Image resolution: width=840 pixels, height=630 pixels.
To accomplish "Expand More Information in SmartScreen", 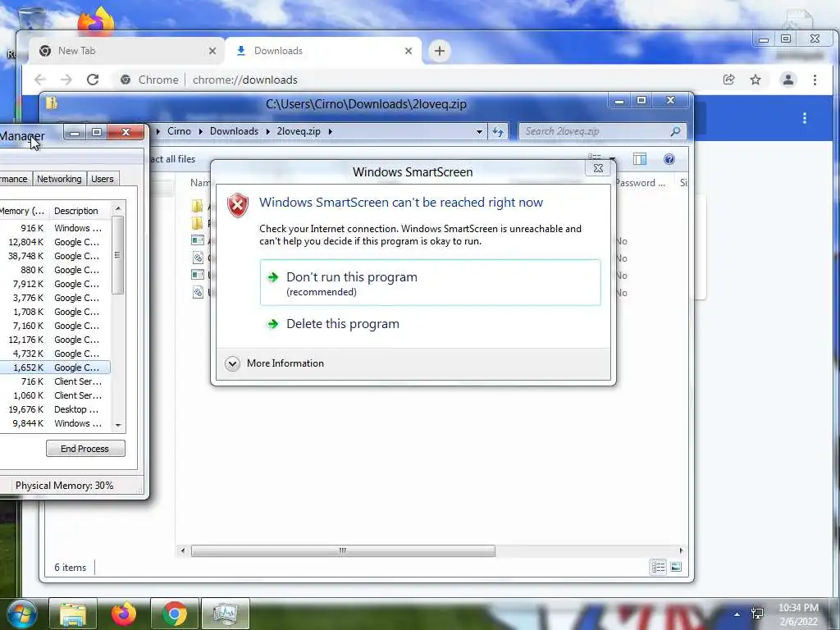I will tap(275, 363).
